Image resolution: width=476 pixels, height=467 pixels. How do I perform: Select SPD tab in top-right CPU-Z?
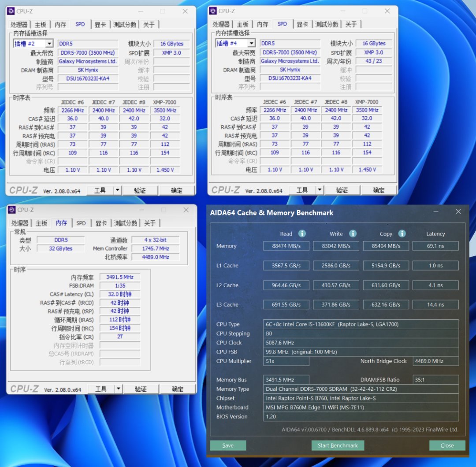(x=283, y=24)
